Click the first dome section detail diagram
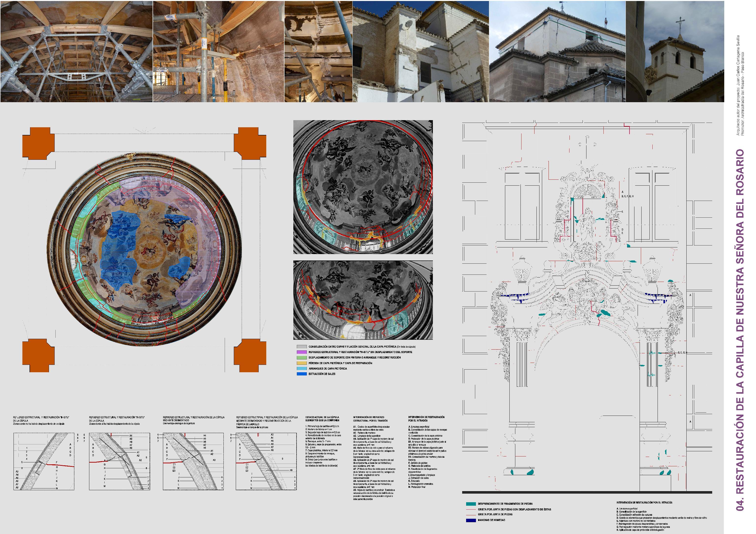This screenshot has width=756, height=534. point(44,461)
